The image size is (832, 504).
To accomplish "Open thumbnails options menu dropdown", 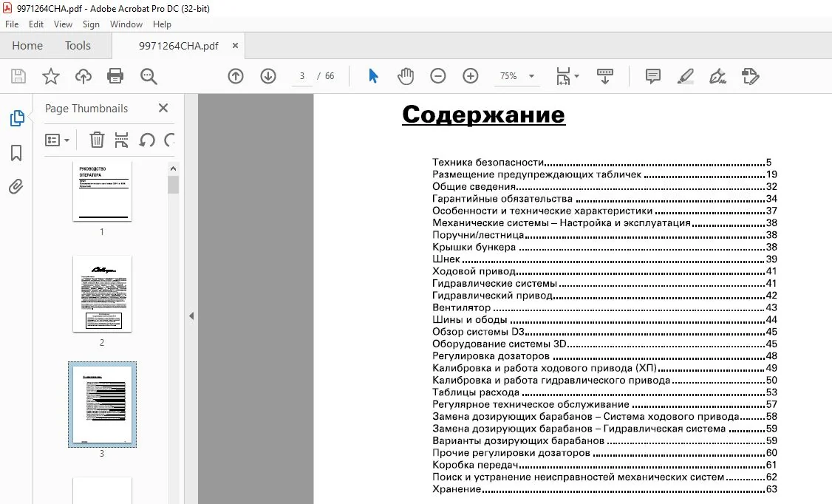I will [x=57, y=140].
